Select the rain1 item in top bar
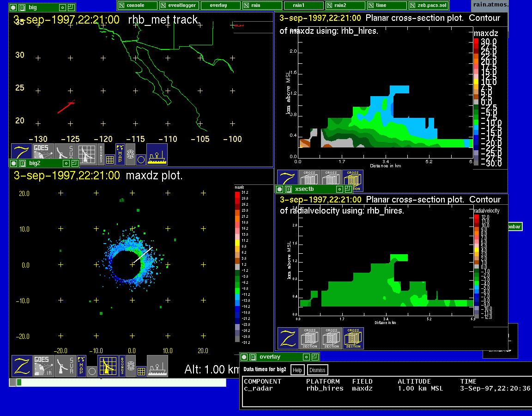The width and height of the screenshot is (532, 416). click(x=302, y=5)
